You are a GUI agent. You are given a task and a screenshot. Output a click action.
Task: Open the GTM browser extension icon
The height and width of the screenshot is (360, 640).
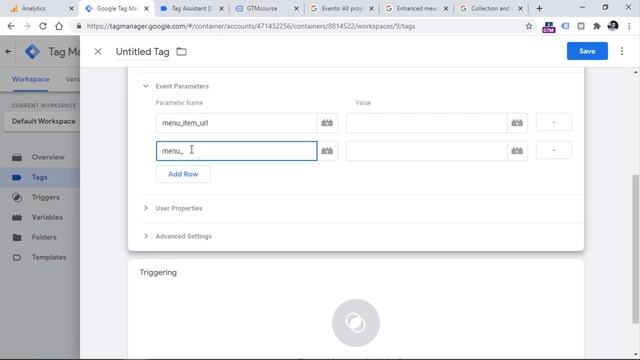coord(549,27)
